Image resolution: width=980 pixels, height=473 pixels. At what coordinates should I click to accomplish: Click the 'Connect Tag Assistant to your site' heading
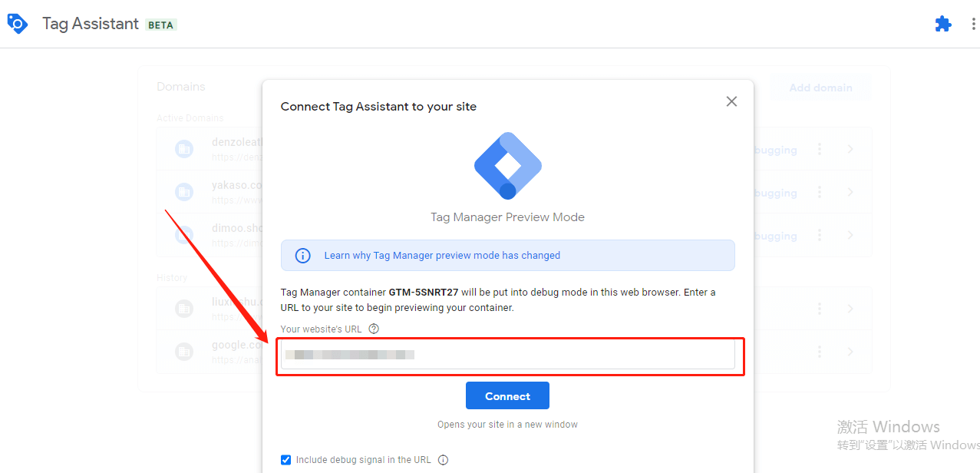click(x=378, y=107)
